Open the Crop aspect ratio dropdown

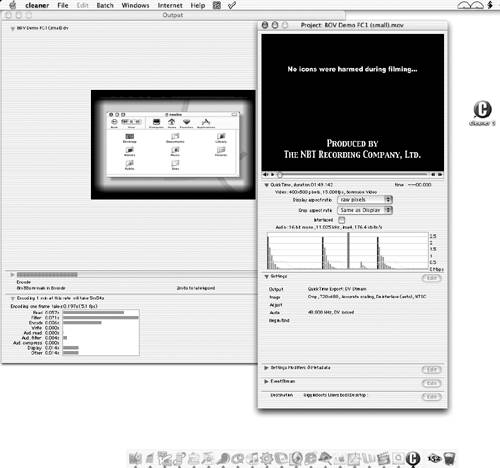(x=365, y=210)
